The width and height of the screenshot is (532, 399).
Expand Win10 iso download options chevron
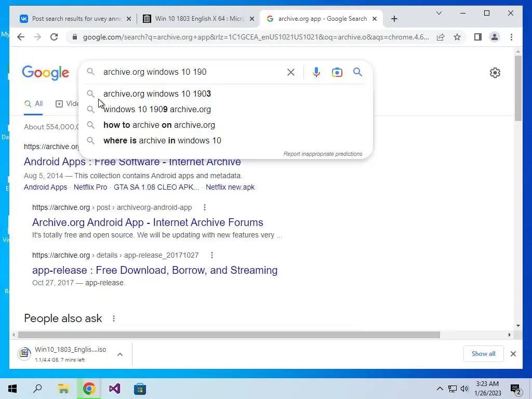coord(120,354)
